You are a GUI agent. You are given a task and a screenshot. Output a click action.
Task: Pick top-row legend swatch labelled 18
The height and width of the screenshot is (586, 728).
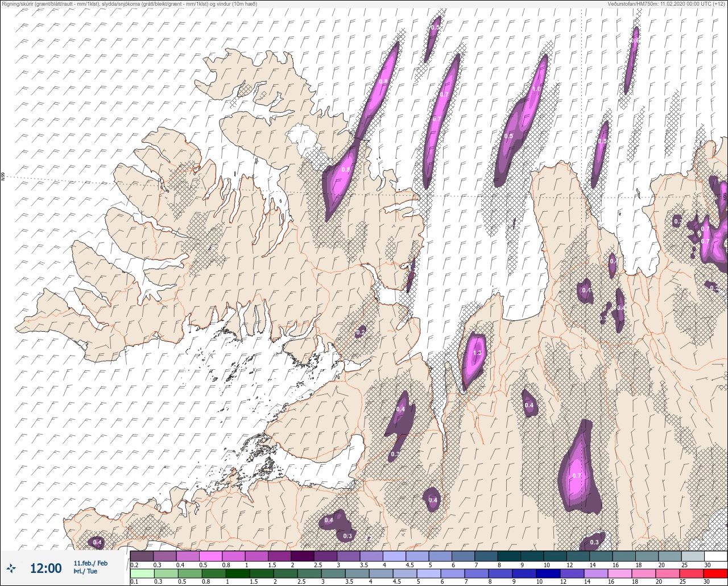point(647,556)
